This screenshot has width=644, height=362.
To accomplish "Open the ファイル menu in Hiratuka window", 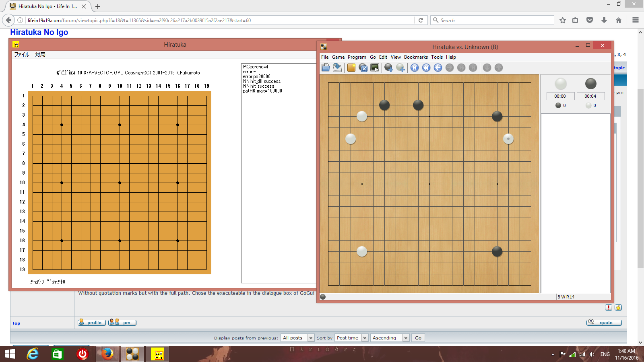I will [22, 55].
